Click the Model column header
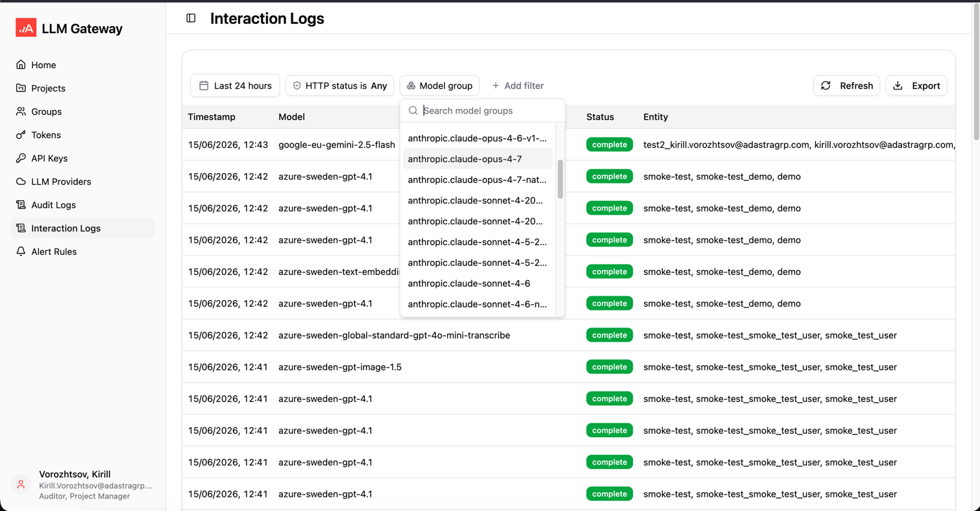Screen dimensions: 980x511 [291, 117]
